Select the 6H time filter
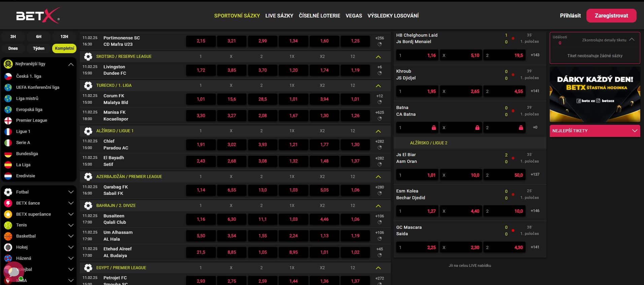 coord(39,37)
